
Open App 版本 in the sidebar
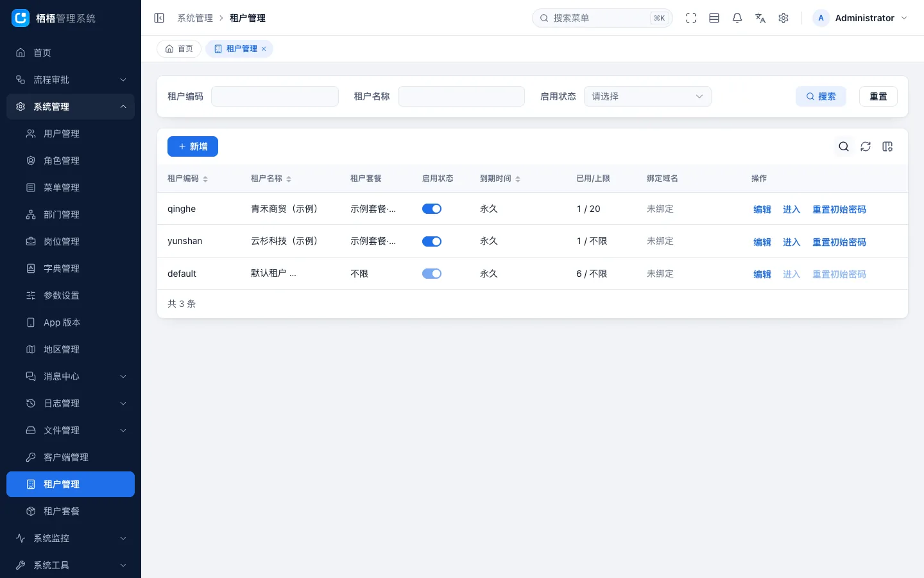click(71, 322)
